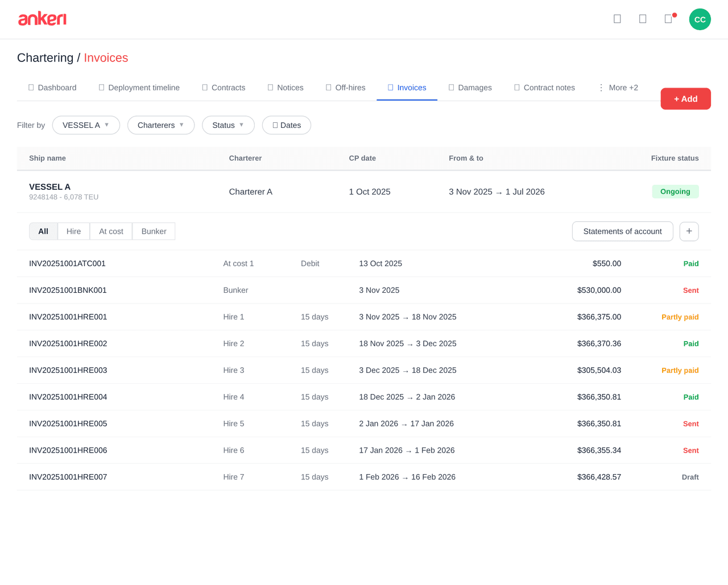Click the Dashboard tab icon
Viewport: 728px width, 585px height.
(x=31, y=87)
